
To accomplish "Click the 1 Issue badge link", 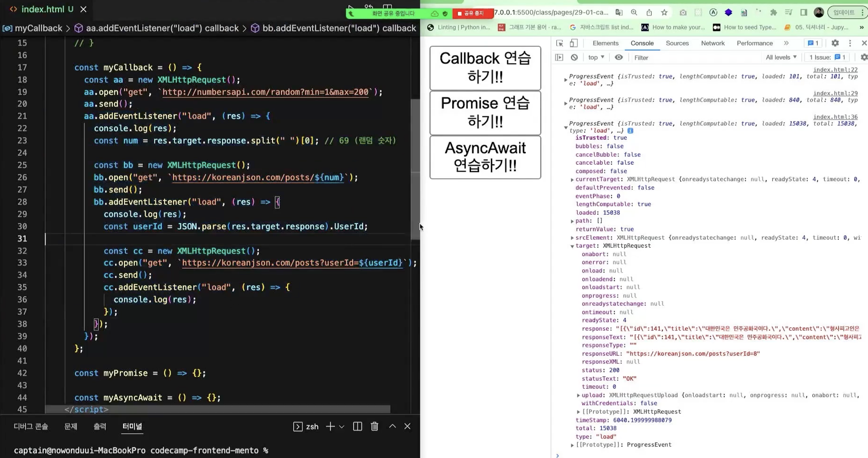I will tap(827, 57).
